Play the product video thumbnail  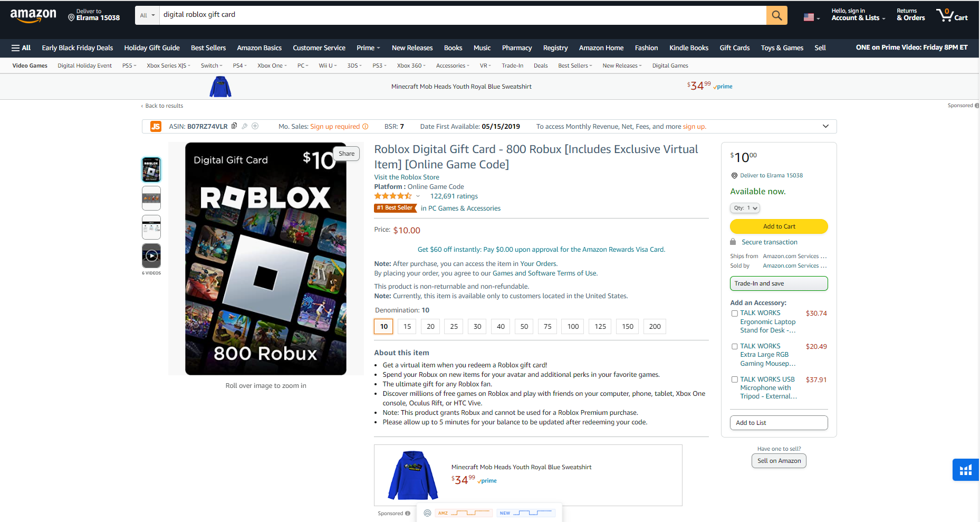pyautogui.click(x=151, y=256)
